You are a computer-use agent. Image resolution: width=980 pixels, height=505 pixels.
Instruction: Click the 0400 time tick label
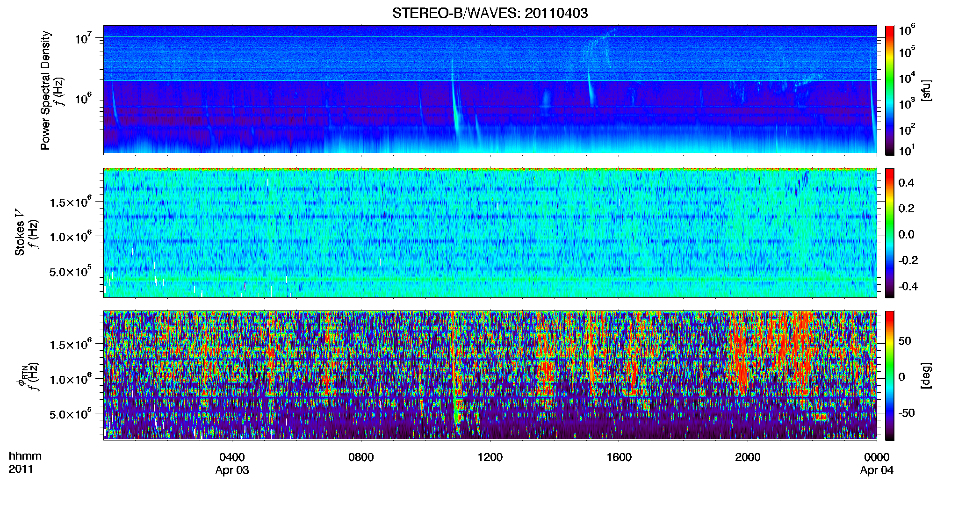[232, 457]
